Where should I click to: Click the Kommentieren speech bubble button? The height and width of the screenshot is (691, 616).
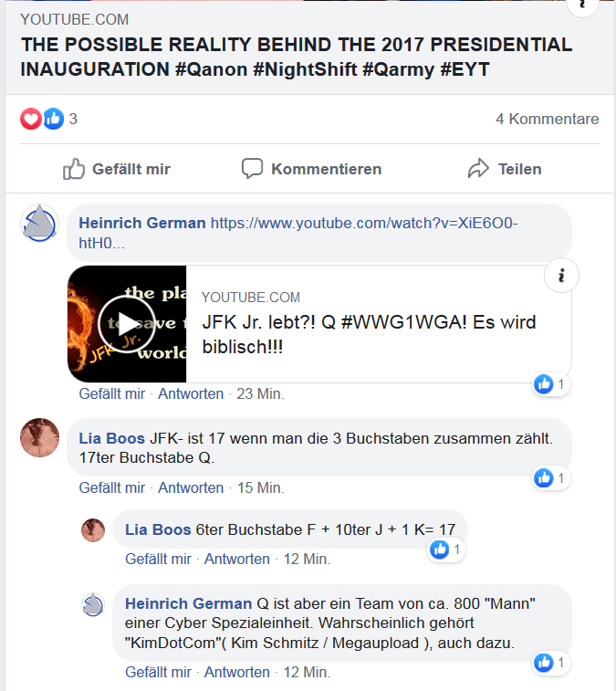(311, 169)
